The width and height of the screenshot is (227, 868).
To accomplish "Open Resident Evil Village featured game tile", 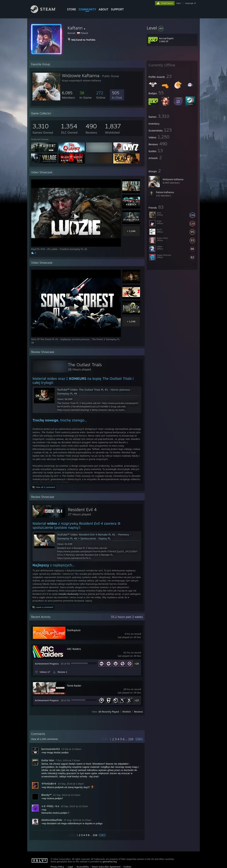I will tap(44, 158).
